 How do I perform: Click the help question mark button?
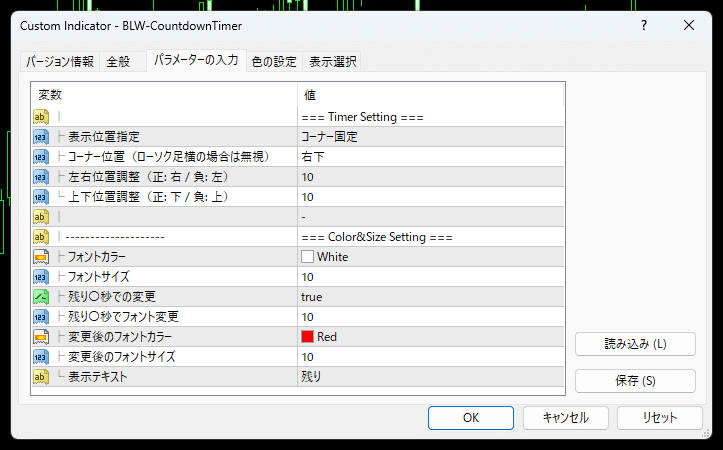(644, 25)
